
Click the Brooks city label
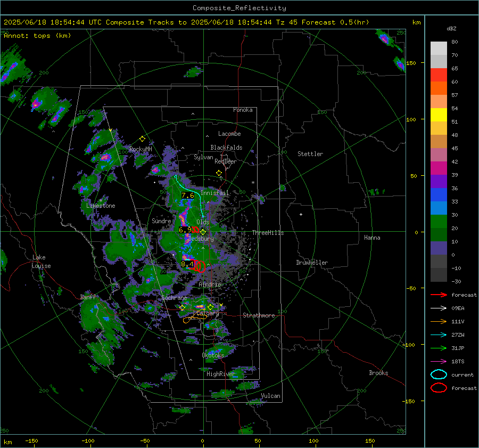[378, 373]
